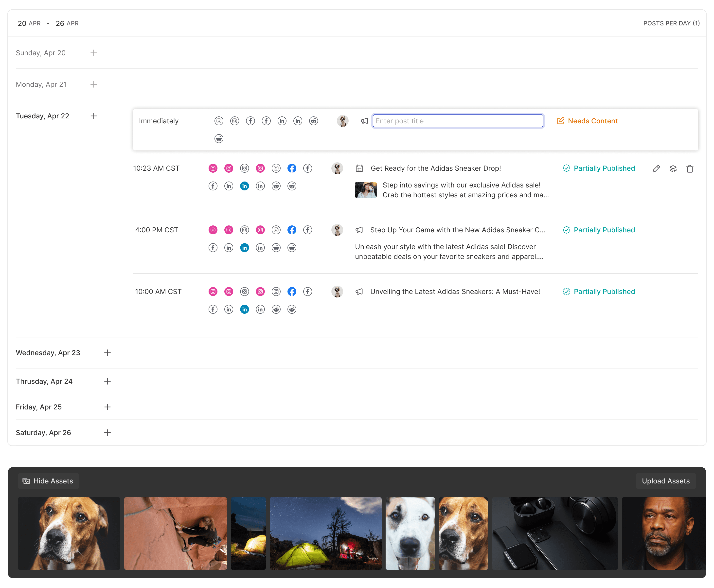
Task: Toggle blue LinkedIn account on the 4:00 PM post
Action: coord(244,248)
